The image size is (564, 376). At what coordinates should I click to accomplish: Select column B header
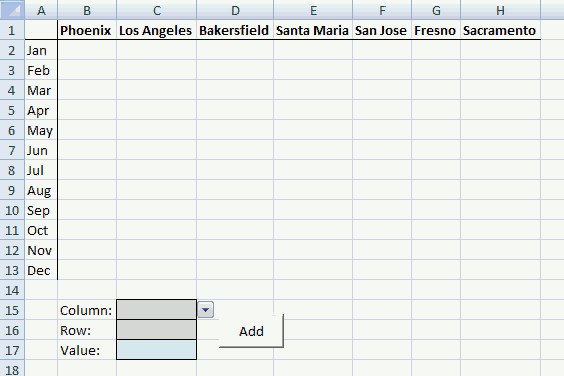87,10
